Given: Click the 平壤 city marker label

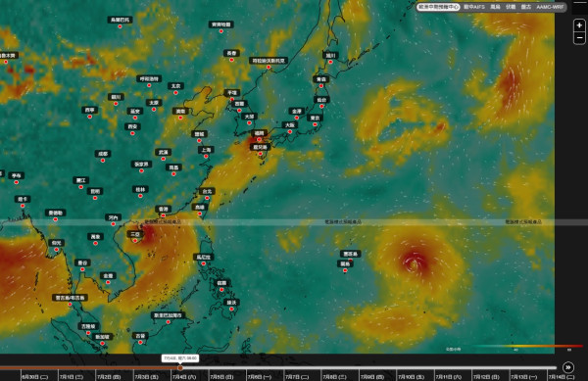Looking at the screenshot, I should click(231, 92).
